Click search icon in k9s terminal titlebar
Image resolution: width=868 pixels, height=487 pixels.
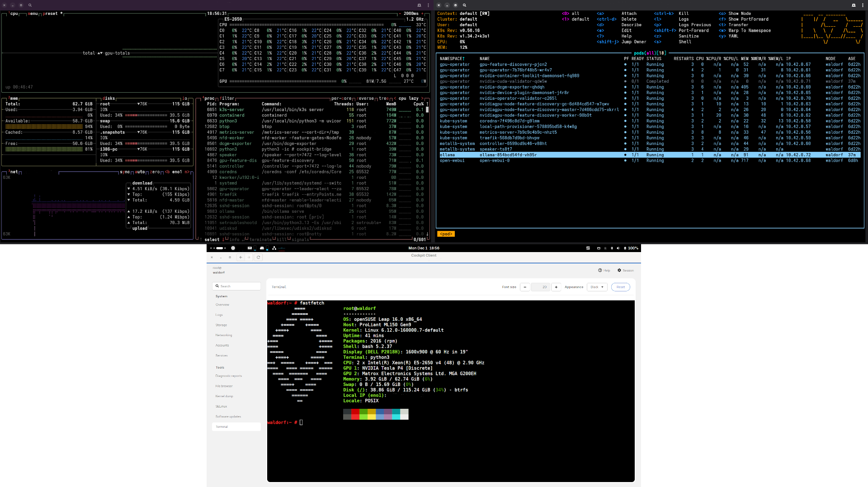click(x=464, y=5)
